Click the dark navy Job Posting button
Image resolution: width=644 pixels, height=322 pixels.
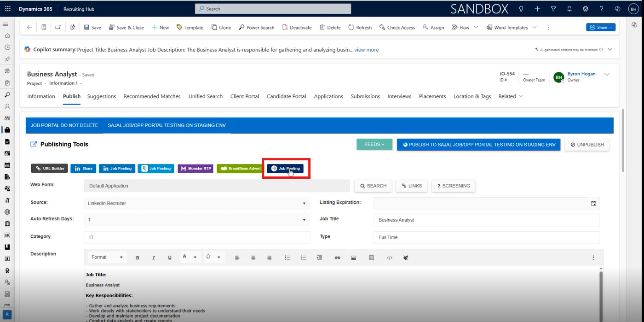click(x=285, y=169)
